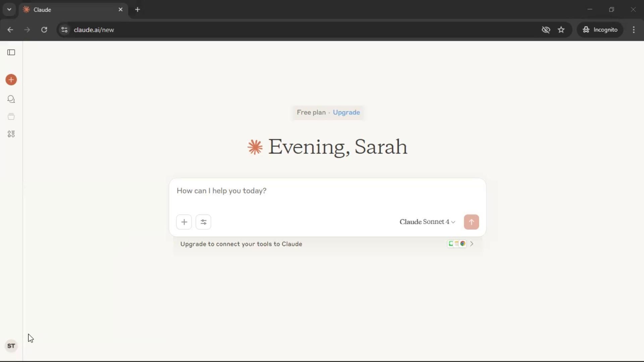Open the Chrome extensions icon in input banner
The height and width of the screenshot is (362, 644).
457,244
